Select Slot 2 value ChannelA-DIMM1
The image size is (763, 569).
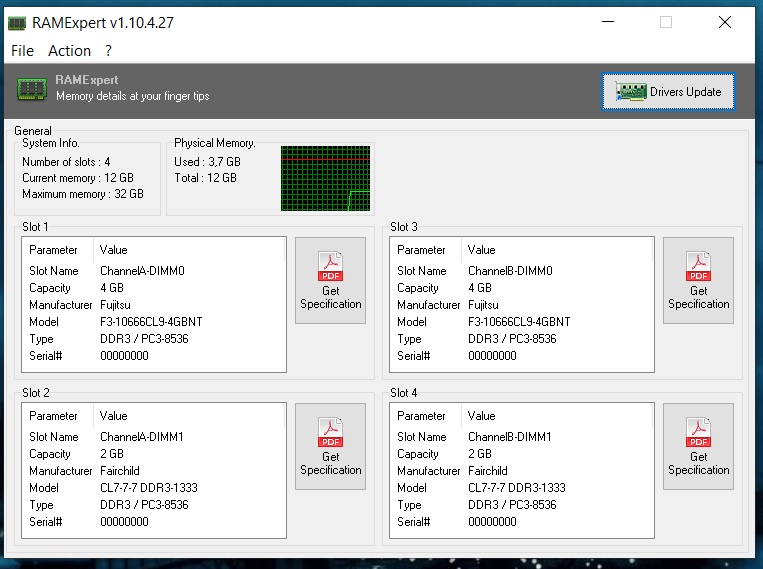tap(142, 437)
